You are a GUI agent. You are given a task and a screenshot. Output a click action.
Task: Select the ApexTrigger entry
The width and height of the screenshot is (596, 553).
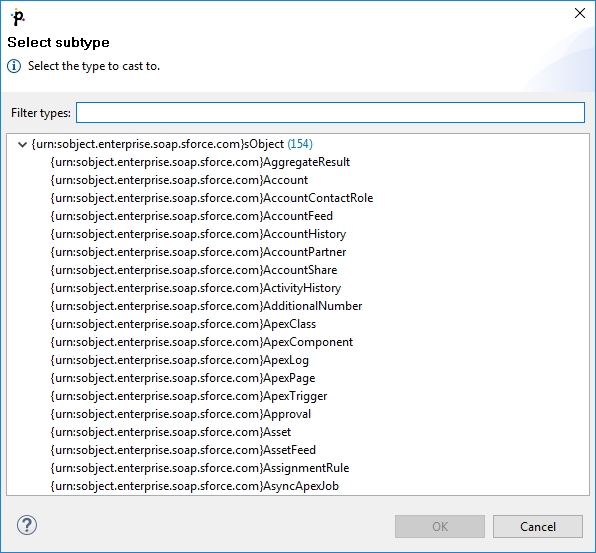(x=189, y=396)
